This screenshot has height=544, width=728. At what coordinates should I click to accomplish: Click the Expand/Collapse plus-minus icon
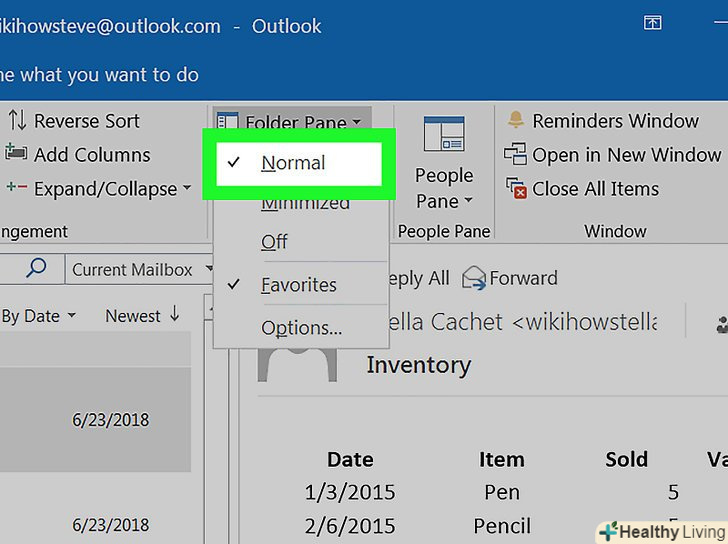(x=17, y=188)
